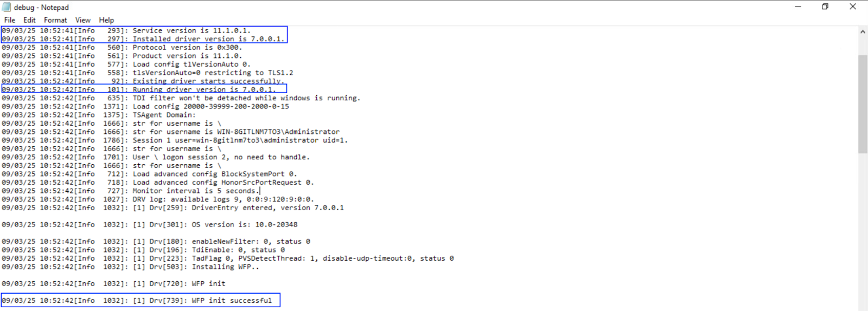Click line 'TDI filter won't be detached'
This screenshot has height=311, width=868.
tap(181, 98)
